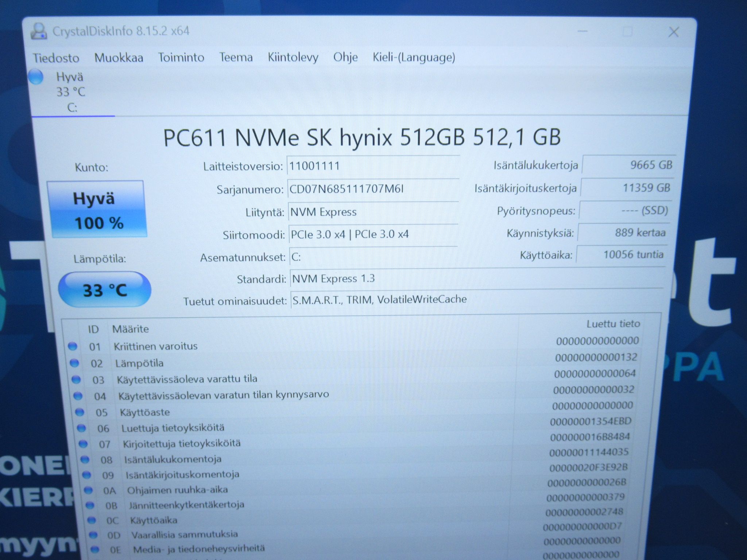The height and width of the screenshot is (560, 747).
Task: Open the Ohje menu
Action: [x=345, y=57]
